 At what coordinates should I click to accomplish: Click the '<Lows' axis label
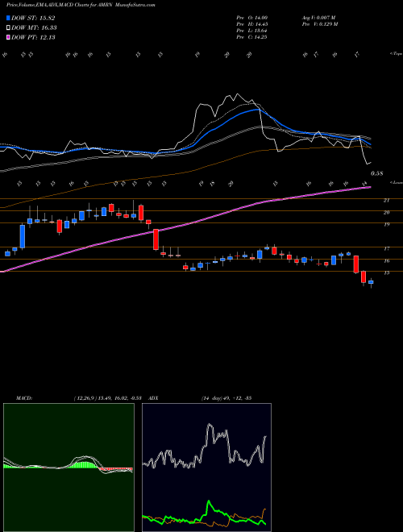tap(396, 182)
